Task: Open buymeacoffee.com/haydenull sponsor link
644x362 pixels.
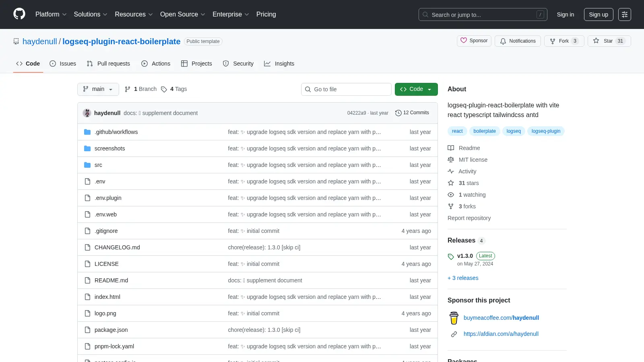Action: click(501, 318)
